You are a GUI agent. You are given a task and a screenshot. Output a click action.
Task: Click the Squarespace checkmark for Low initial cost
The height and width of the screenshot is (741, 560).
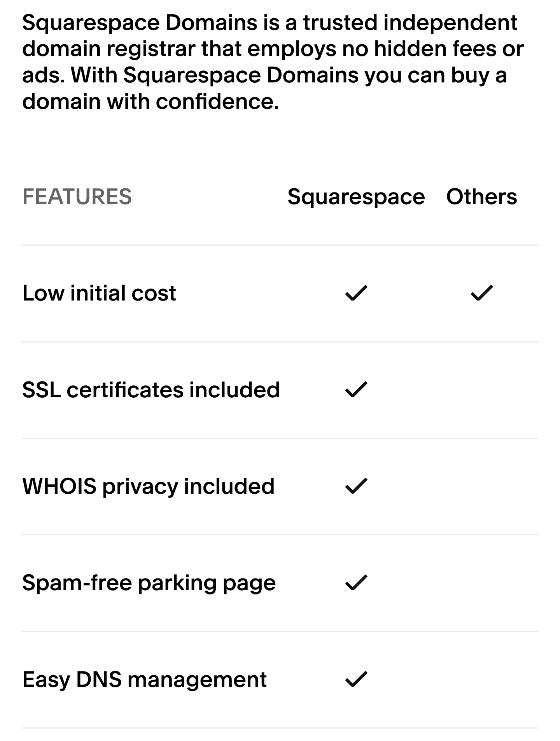pos(356,293)
